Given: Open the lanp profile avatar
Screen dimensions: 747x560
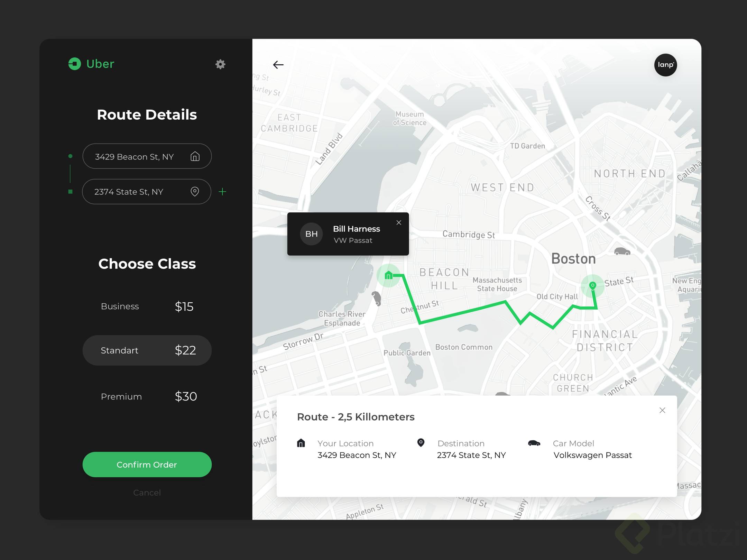Looking at the screenshot, I should click(x=665, y=65).
